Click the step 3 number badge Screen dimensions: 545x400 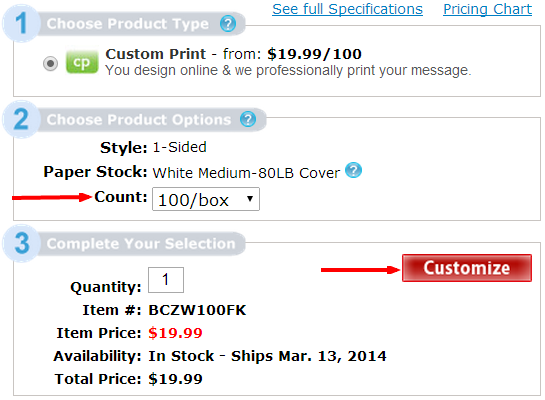(x=22, y=243)
